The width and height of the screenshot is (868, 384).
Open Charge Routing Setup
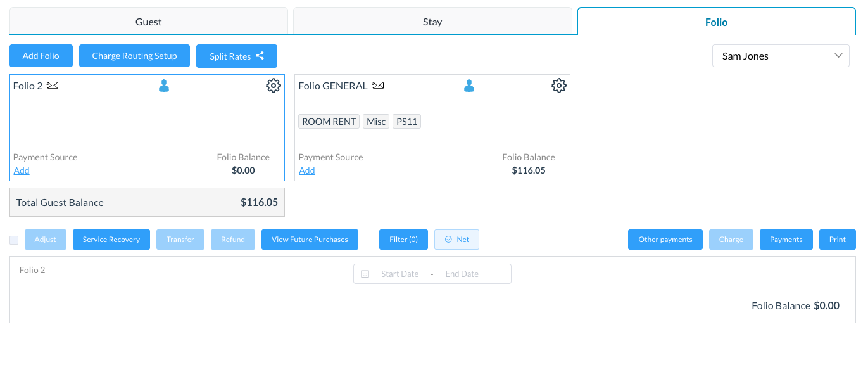click(134, 56)
